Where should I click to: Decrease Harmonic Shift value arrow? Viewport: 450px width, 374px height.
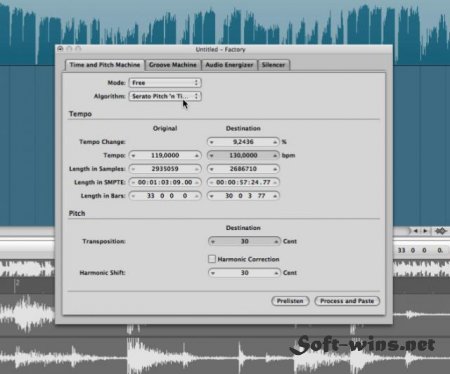(212, 273)
